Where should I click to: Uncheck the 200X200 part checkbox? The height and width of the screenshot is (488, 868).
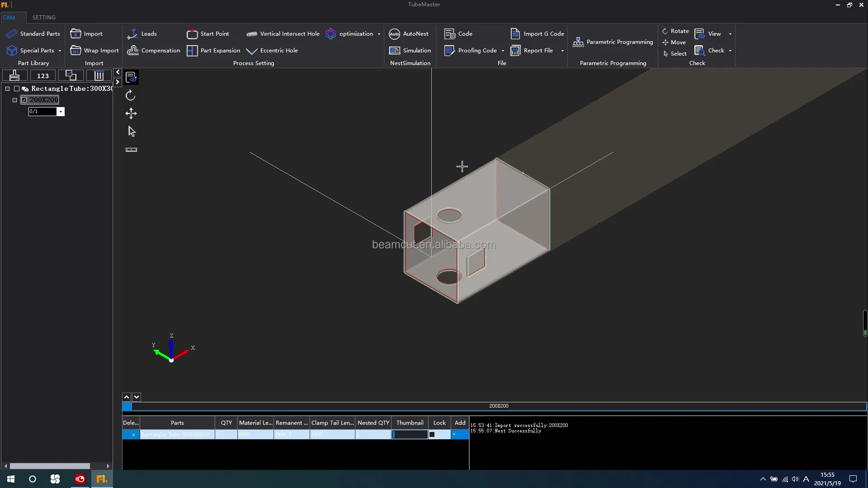25,99
